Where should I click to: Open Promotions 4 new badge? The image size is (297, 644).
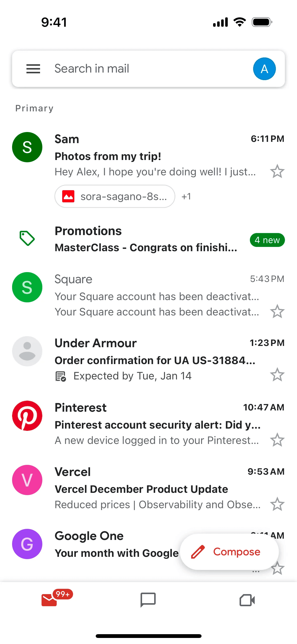267,240
